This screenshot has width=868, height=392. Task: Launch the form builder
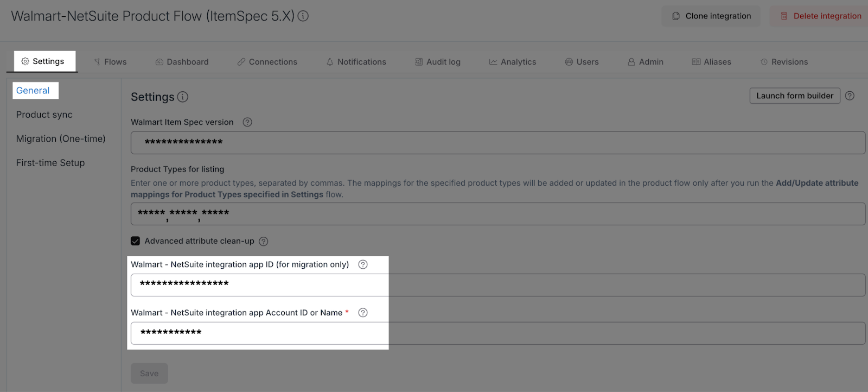click(x=795, y=96)
